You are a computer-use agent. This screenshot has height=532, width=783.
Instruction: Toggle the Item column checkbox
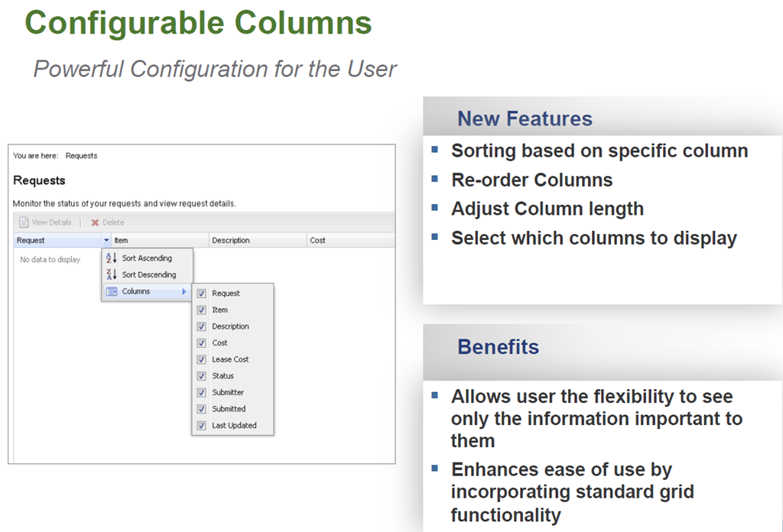pos(202,310)
